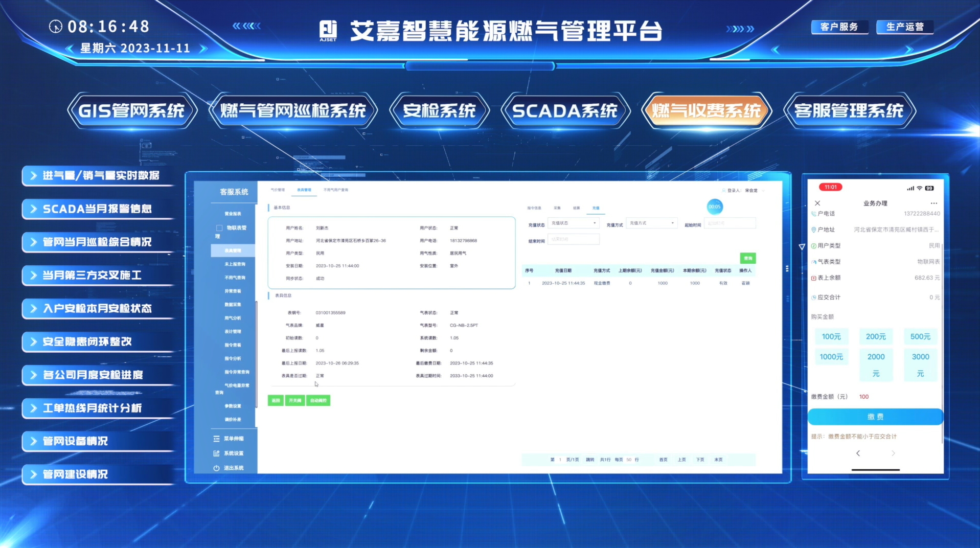Tap the X close icon beside 业务办理
The width and height of the screenshot is (980, 548).
[x=817, y=203]
